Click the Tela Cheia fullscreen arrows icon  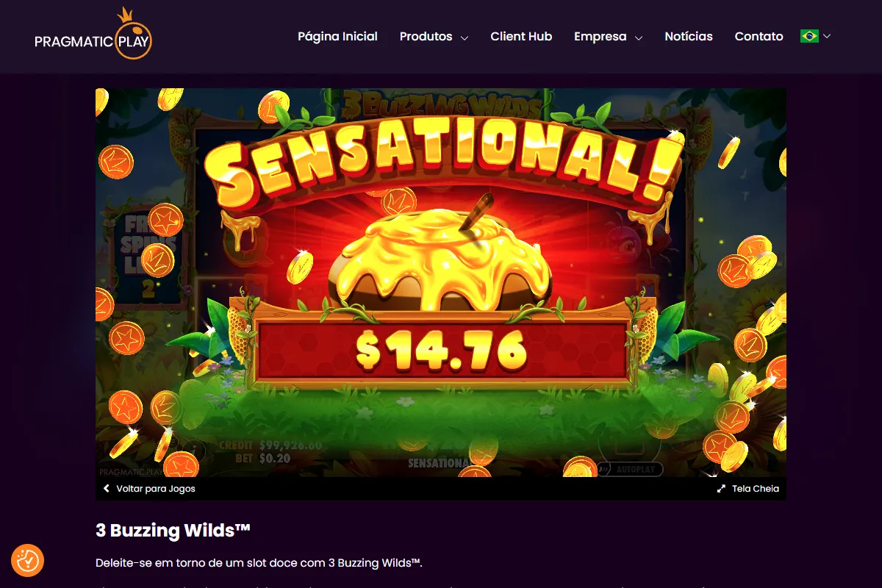tap(722, 489)
